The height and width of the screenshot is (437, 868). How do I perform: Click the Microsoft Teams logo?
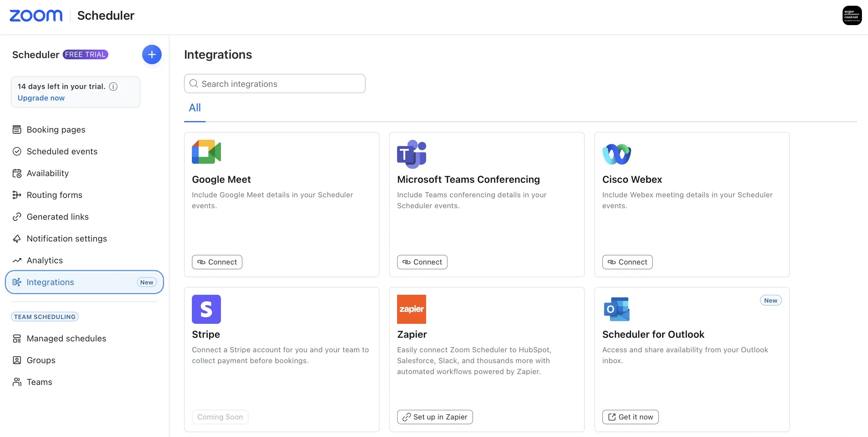pos(411,154)
